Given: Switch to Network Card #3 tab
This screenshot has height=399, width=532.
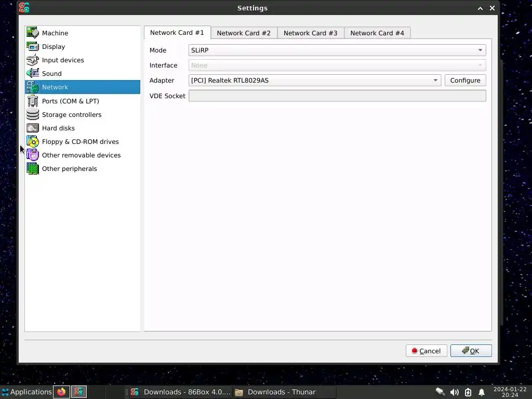Looking at the screenshot, I should click(311, 33).
